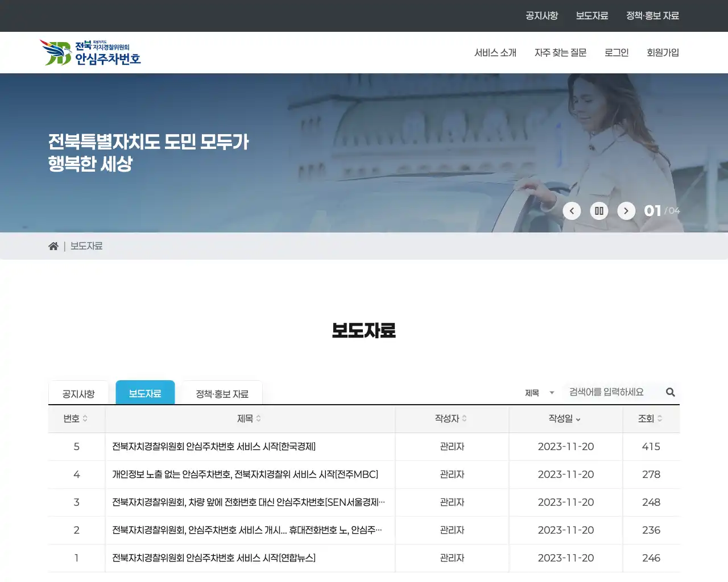The image size is (728, 582).
Task: Toggle sort order for 작성일 column
Action: [578, 419]
